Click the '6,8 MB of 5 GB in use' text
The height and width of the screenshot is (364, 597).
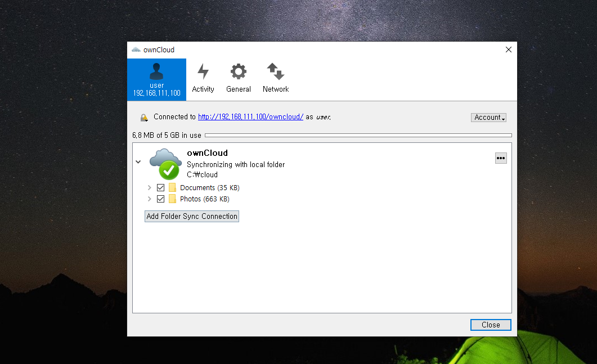(167, 135)
